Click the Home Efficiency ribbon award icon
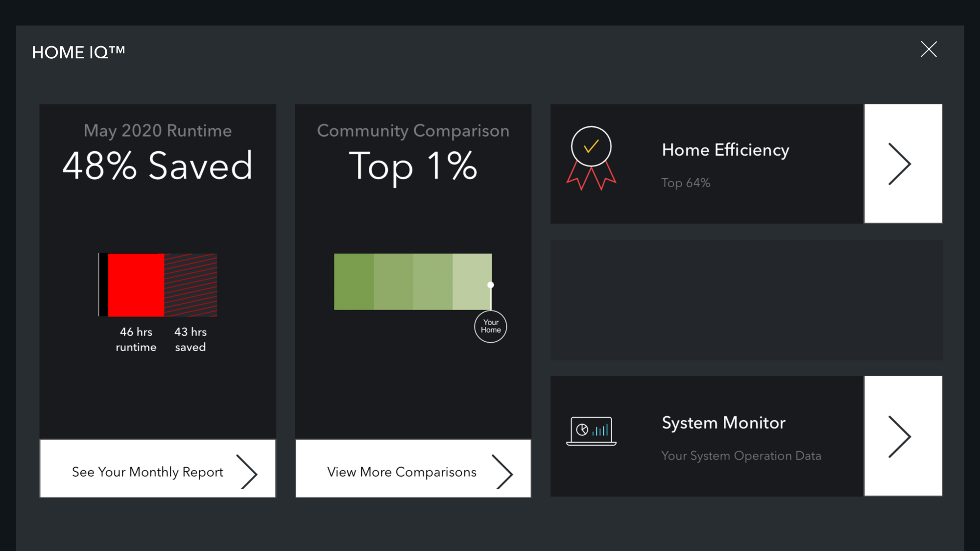The height and width of the screenshot is (551, 980). click(591, 158)
